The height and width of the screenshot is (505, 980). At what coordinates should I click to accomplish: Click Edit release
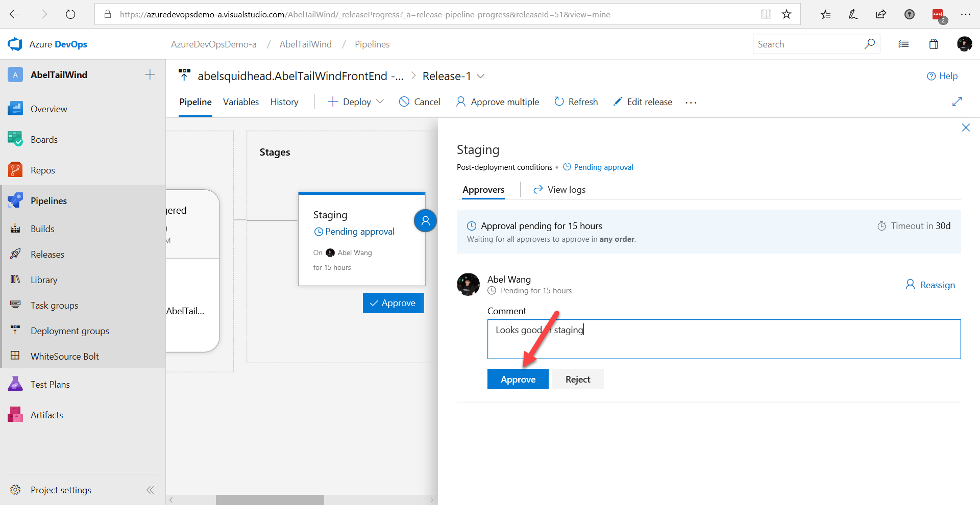tap(643, 102)
